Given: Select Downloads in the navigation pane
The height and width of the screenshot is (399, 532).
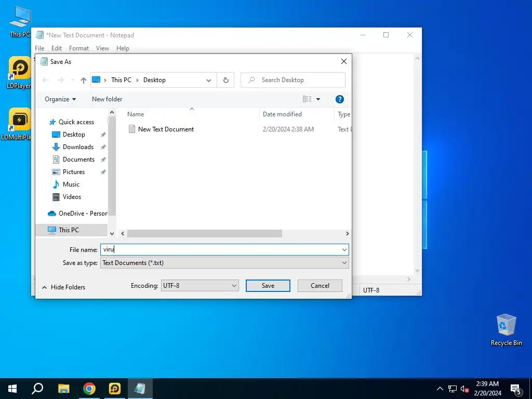Looking at the screenshot, I should [78, 147].
